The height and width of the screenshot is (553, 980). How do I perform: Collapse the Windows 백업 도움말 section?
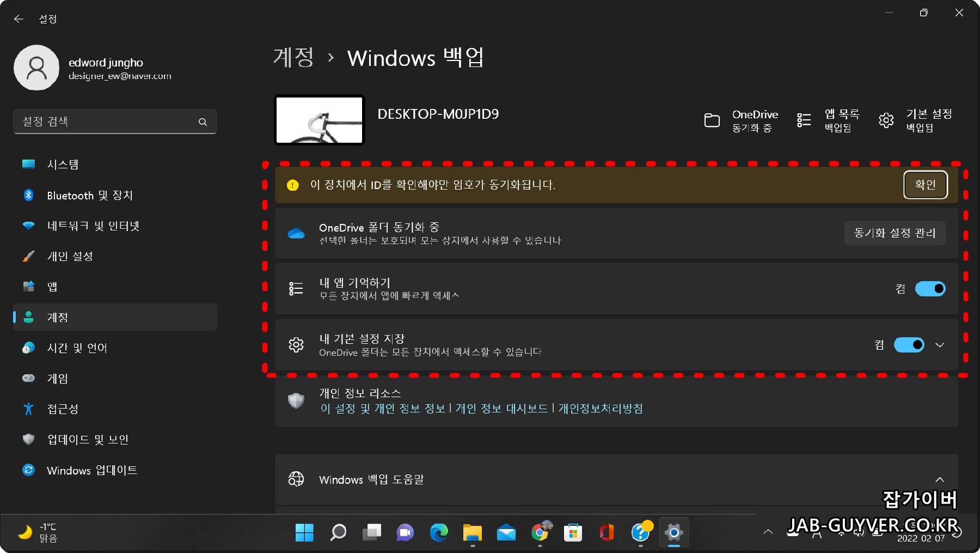tap(940, 480)
